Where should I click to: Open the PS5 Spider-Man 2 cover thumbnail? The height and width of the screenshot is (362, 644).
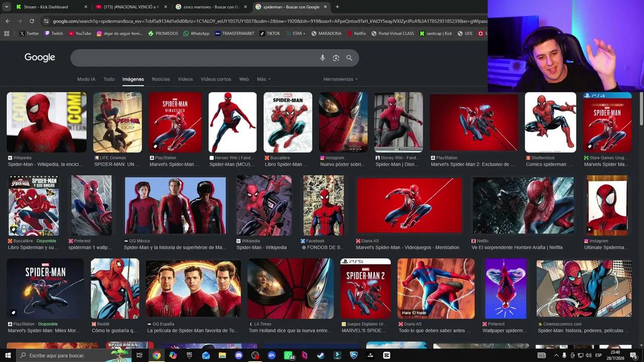366,289
